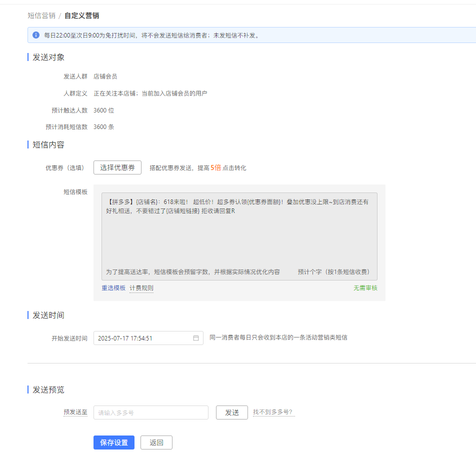The width and height of the screenshot is (476, 452).
Task: Click the orange 5倍 highlight text
Action: click(x=215, y=167)
